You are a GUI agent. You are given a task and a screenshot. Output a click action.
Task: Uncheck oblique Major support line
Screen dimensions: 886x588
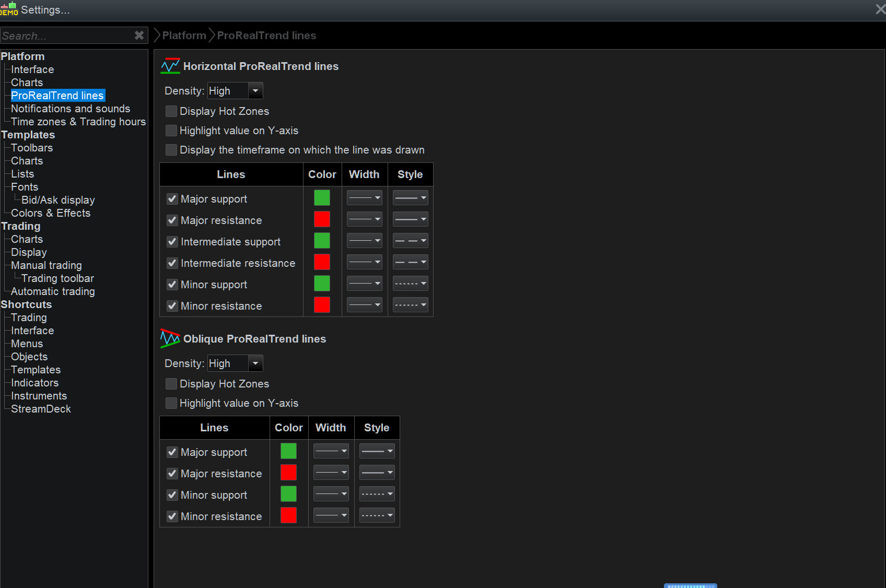tap(172, 452)
